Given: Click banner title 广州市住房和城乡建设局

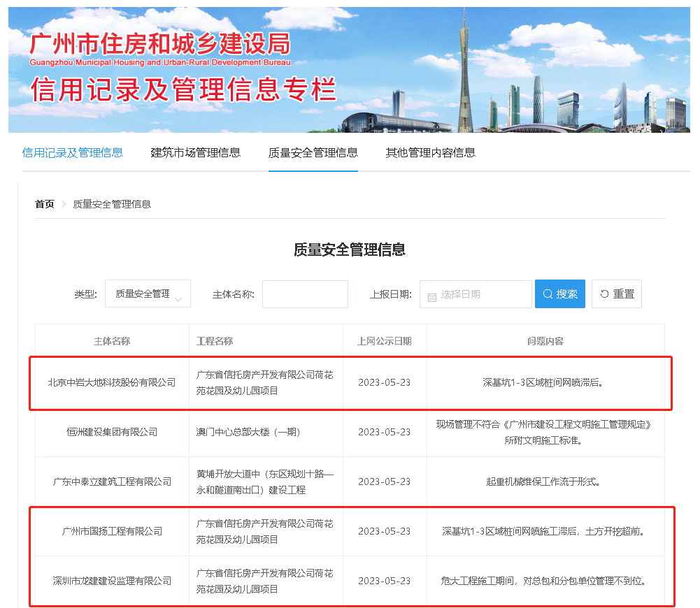Looking at the screenshot, I should coord(160,44).
